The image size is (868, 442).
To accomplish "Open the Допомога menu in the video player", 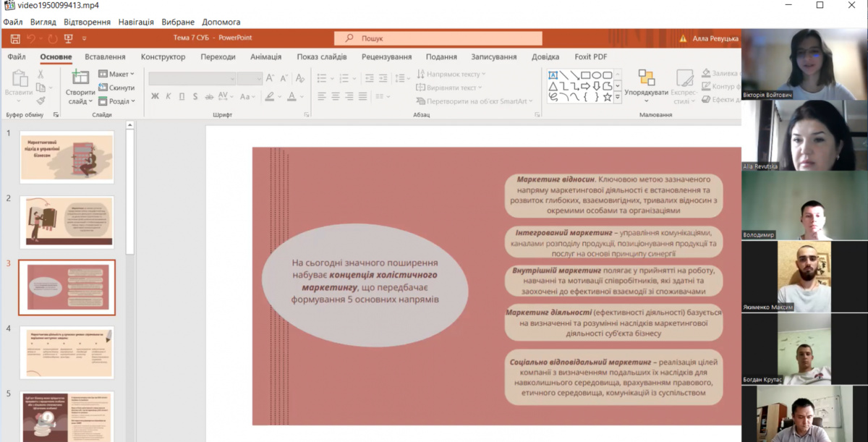I will click(221, 22).
